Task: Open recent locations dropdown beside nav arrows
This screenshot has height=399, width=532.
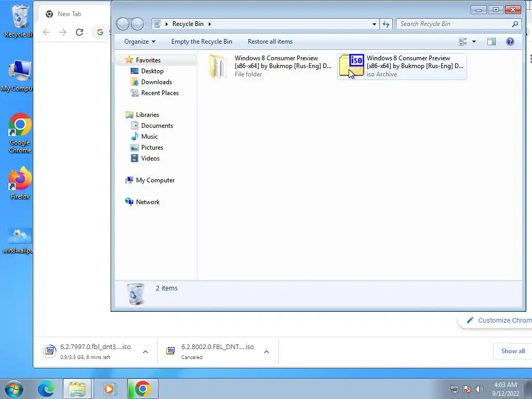Action: pyautogui.click(x=147, y=24)
